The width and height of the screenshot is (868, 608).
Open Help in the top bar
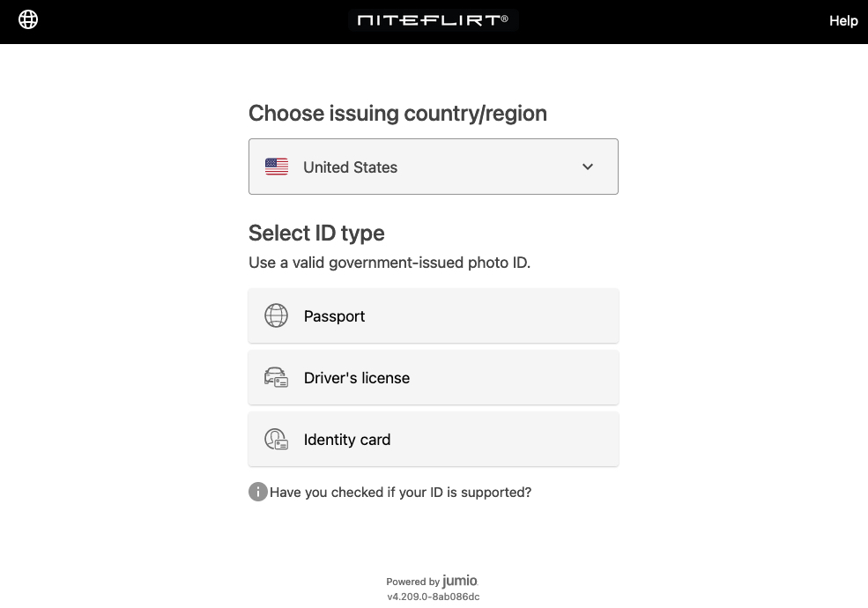tap(843, 21)
